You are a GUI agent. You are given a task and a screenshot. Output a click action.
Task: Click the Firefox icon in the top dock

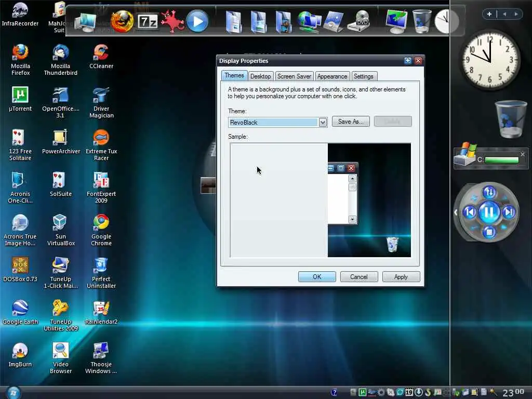click(122, 21)
